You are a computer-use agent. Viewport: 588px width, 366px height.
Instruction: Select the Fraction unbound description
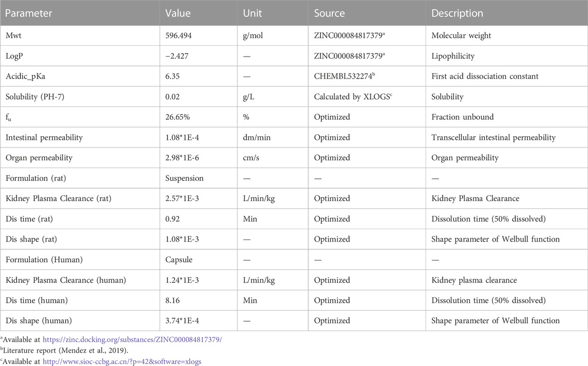(x=462, y=117)
